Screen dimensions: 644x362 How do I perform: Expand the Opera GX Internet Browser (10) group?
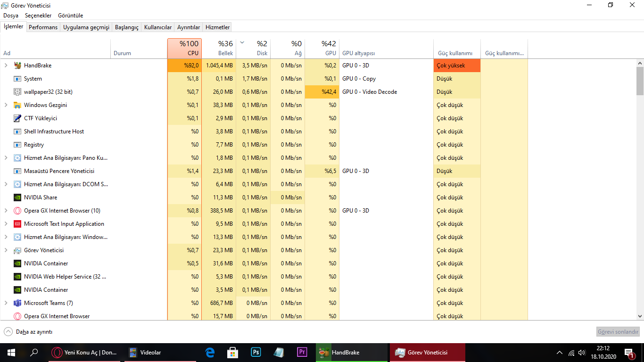pyautogui.click(x=6, y=211)
